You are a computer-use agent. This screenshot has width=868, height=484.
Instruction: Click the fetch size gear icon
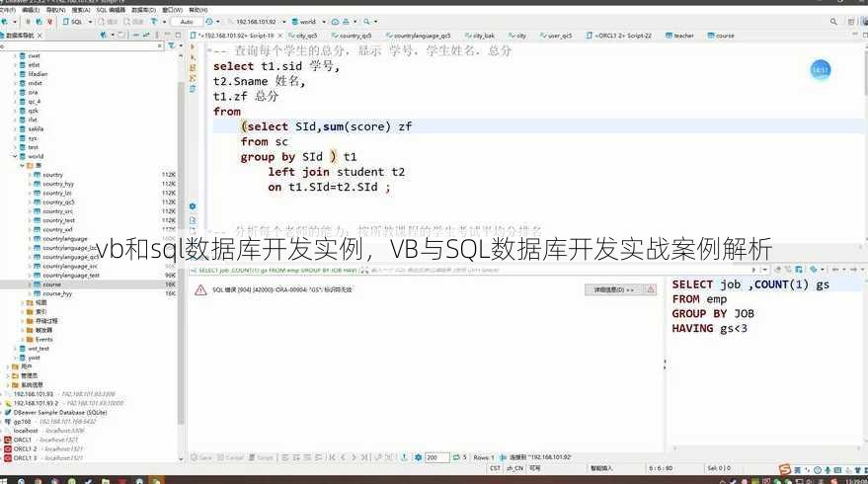click(418, 457)
